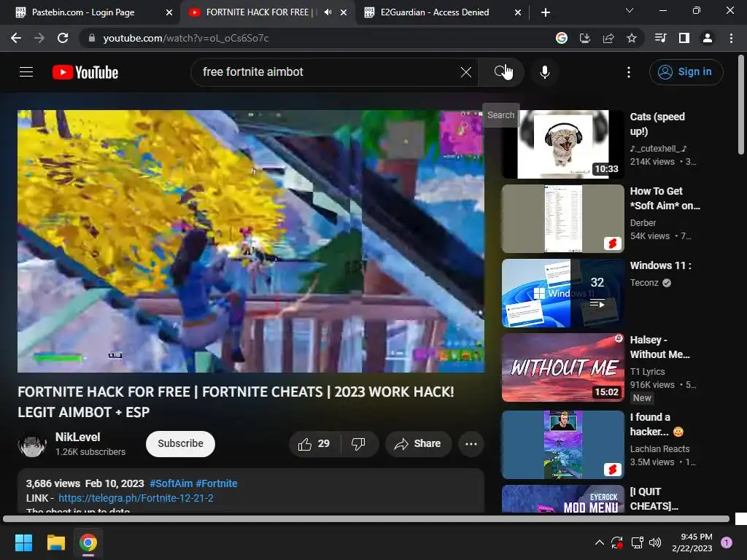Open a new browser tab

pyautogui.click(x=546, y=12)
